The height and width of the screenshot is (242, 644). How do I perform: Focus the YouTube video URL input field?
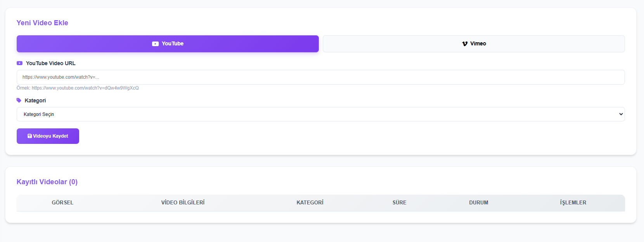pyautogui.click(x=320, y=77)
